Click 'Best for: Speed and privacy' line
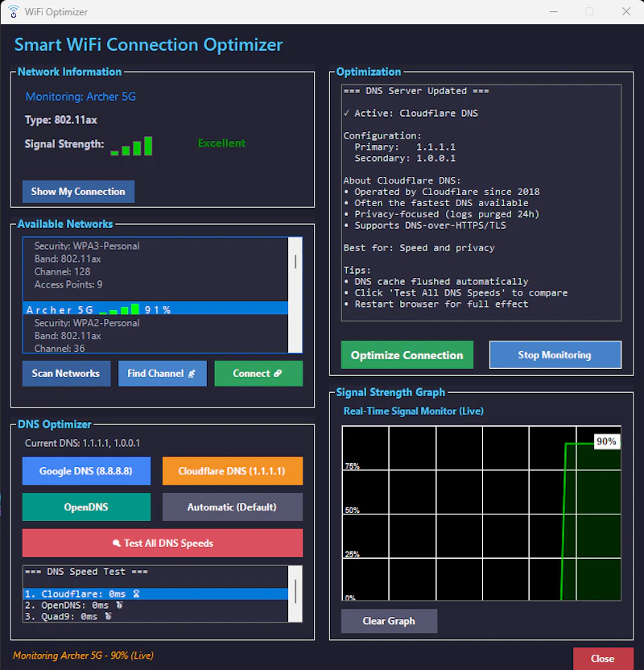644x670 pixels. [x=419, y=248]
